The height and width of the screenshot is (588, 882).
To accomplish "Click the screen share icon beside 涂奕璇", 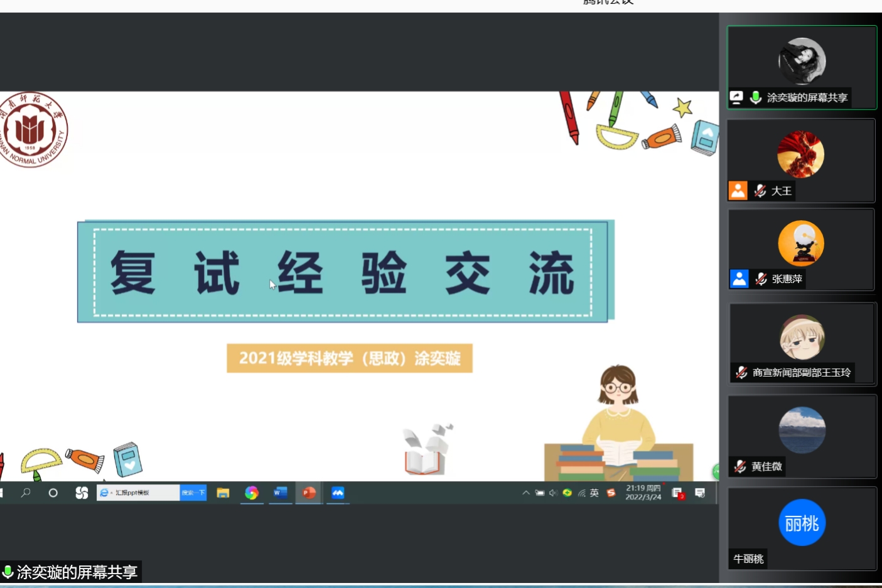I will click(736, 97).
